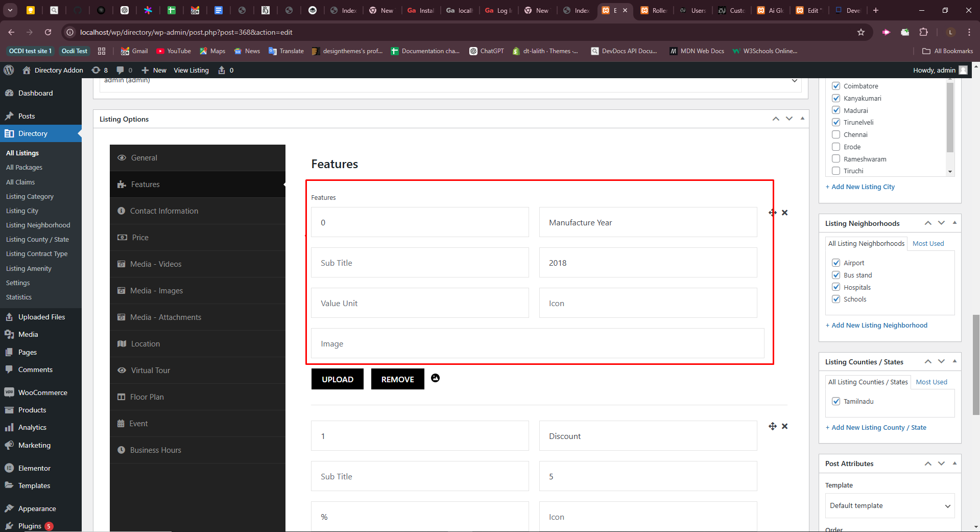Click Add New Listing City link
The image size is (980, 532).
click(x=860, y=187)
